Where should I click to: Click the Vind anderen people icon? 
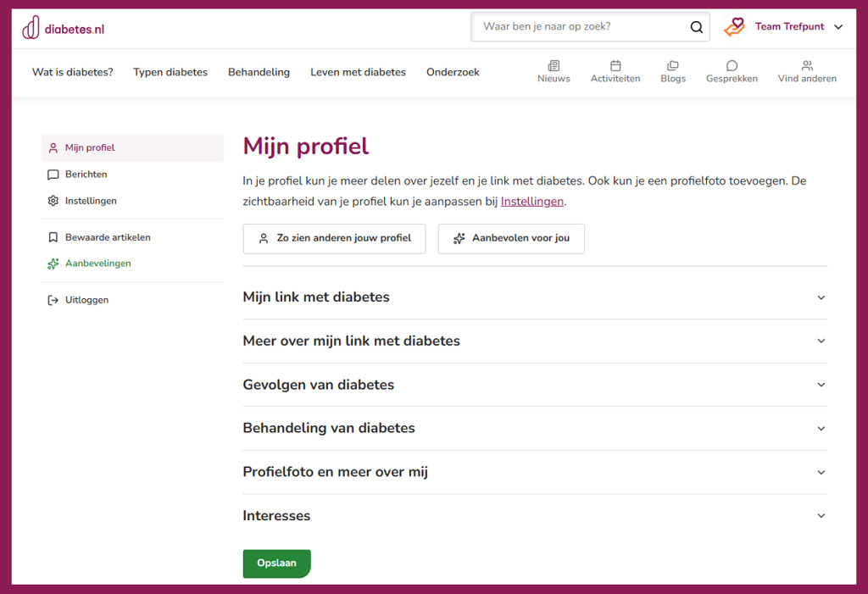pos(807,65)
